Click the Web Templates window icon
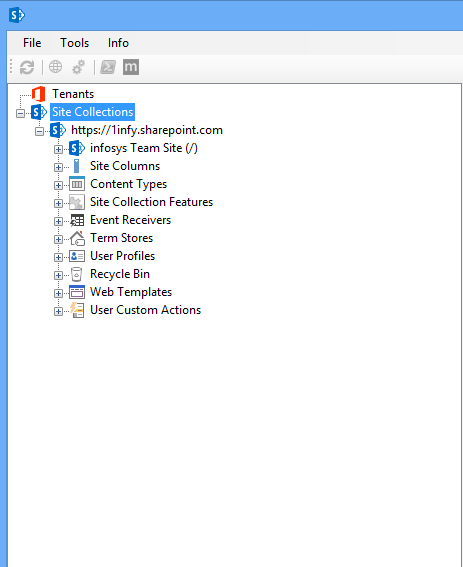Screen dimensions: 463x567 77,292
